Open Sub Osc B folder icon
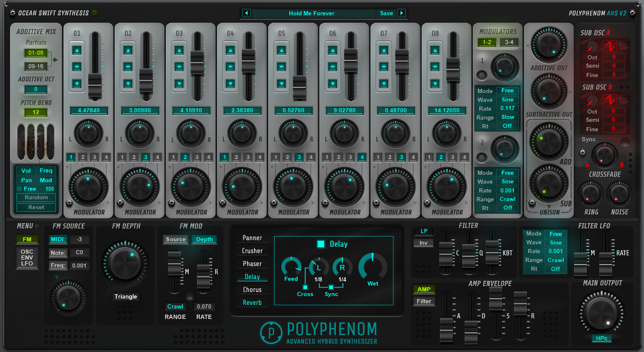 pos(623,99)
